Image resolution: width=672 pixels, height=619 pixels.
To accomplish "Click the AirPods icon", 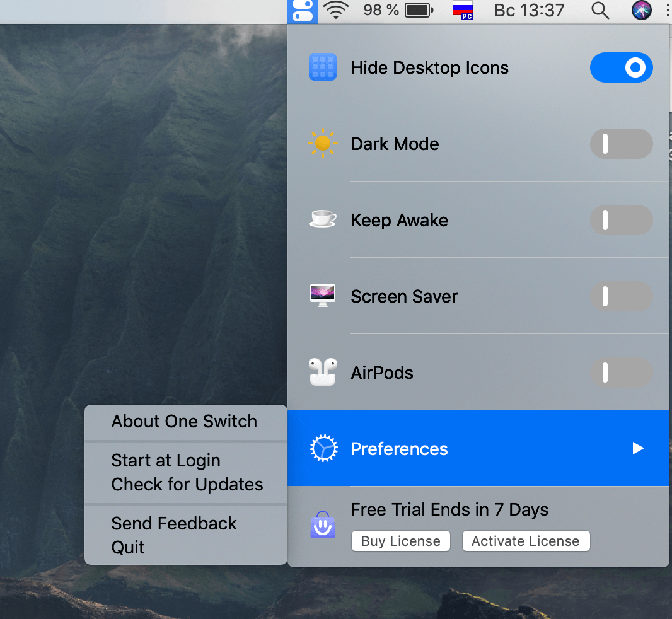I will point(323,372).
